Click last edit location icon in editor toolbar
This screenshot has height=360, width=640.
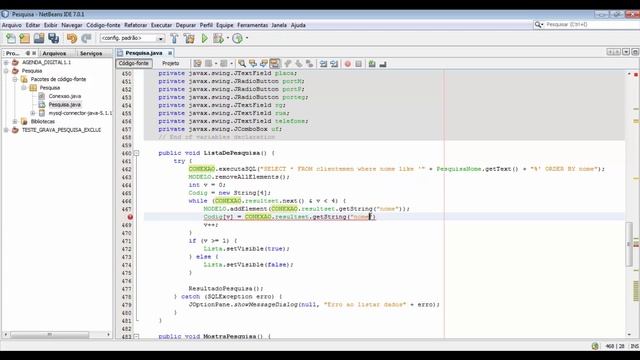point(198,64)
